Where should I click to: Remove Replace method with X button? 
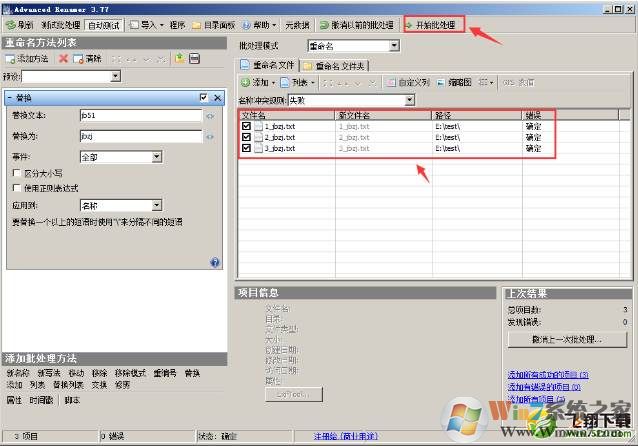click(218, 98)
